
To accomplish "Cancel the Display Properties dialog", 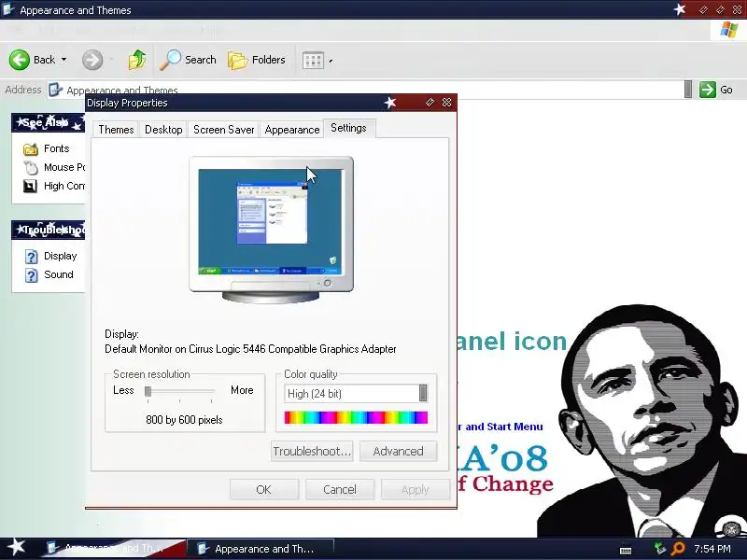I will [340, 489].
